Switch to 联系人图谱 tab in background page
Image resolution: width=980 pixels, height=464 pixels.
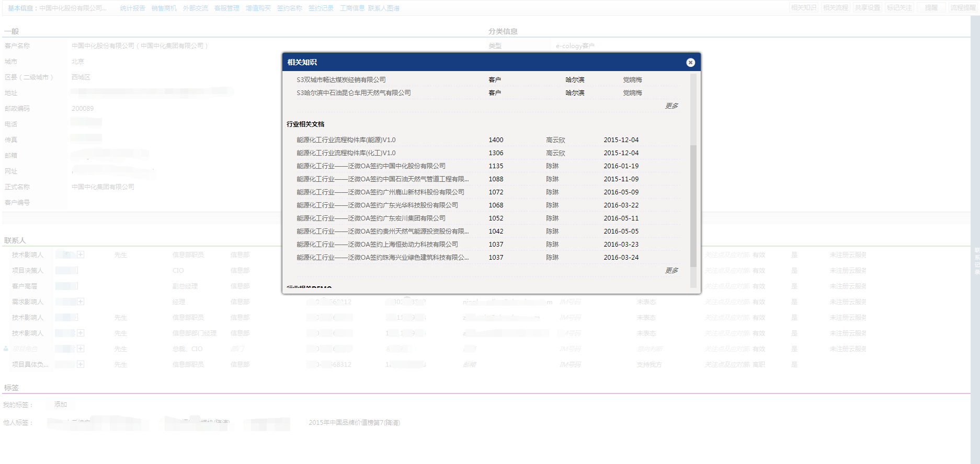384,8
